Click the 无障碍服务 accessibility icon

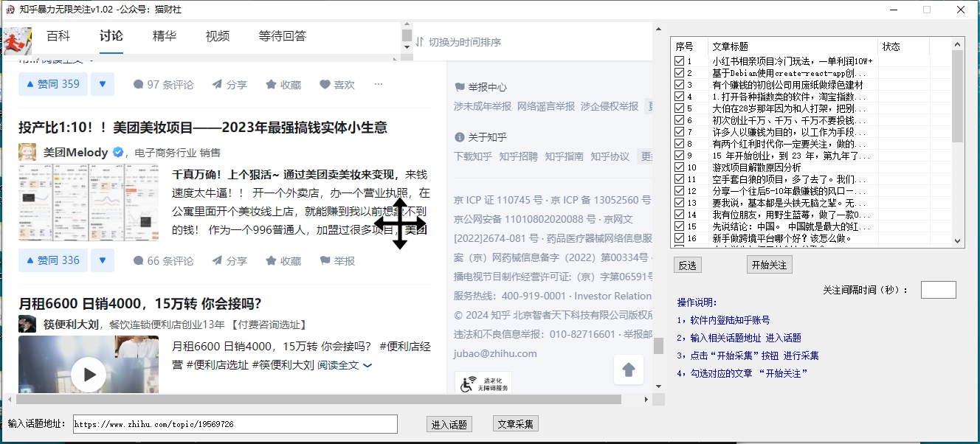point(466,382)
